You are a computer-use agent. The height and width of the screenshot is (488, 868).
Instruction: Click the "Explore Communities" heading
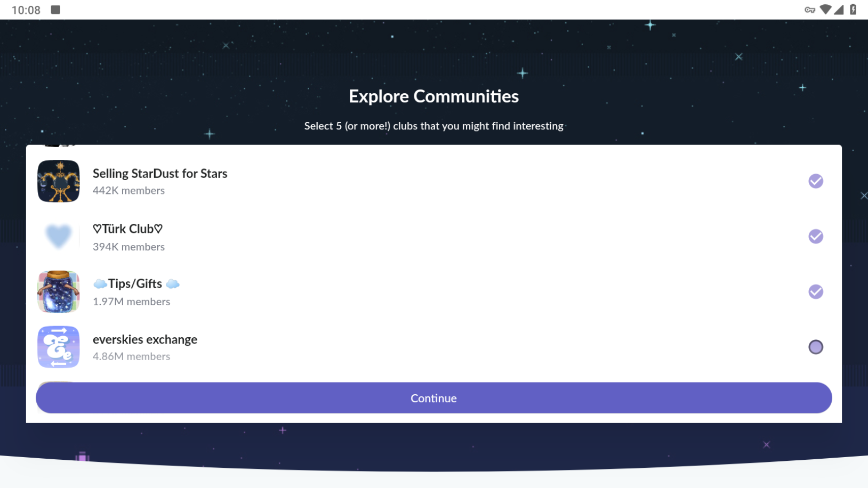point(433,96)
